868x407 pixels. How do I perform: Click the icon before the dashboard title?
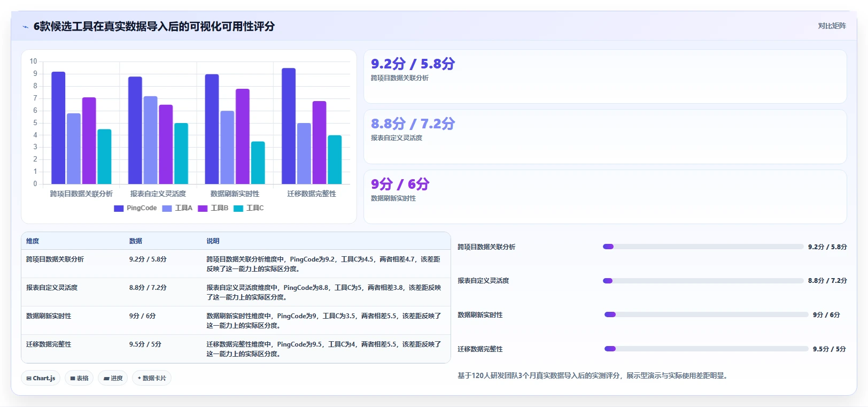click(x=25, y=27)
